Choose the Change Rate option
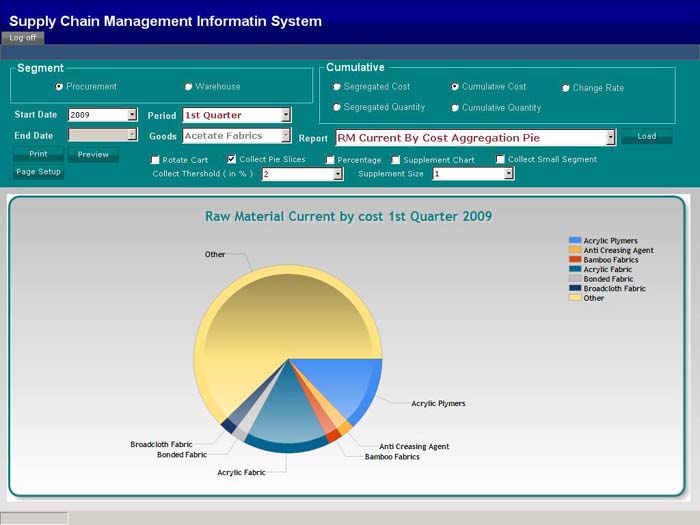Image resolution: width=700 pixels, height=525 pixels. pyautogui.click(x=566, y=88)
